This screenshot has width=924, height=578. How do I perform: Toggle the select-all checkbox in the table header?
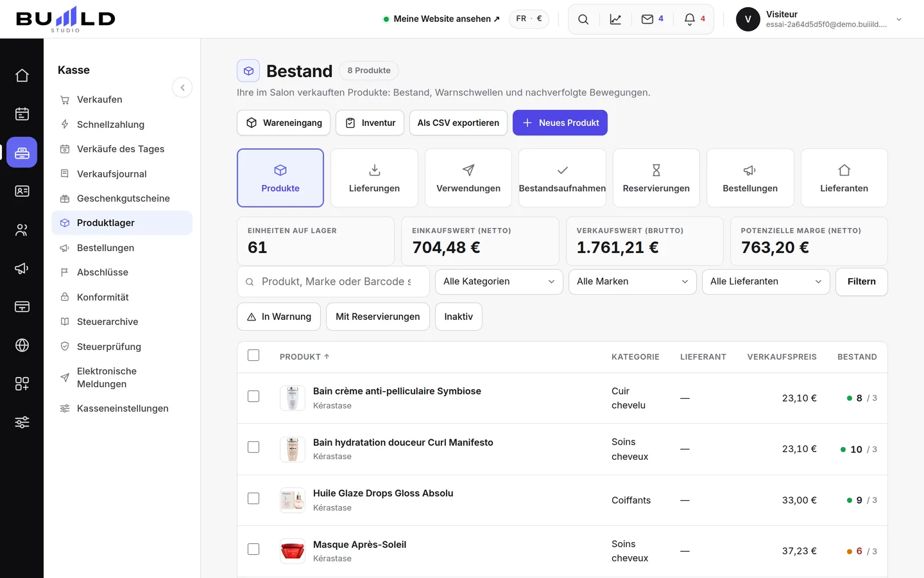pyautogui.click(x=253, y=355)
